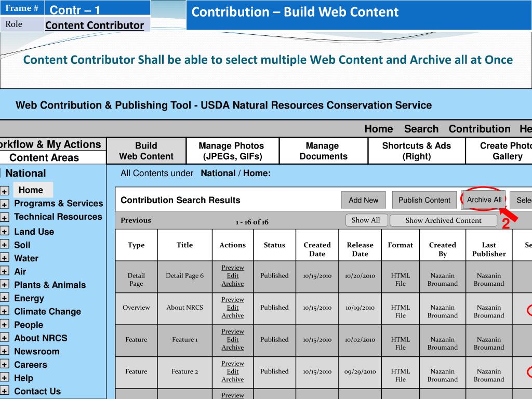Expand the Land Use node

tap(4, 231)
